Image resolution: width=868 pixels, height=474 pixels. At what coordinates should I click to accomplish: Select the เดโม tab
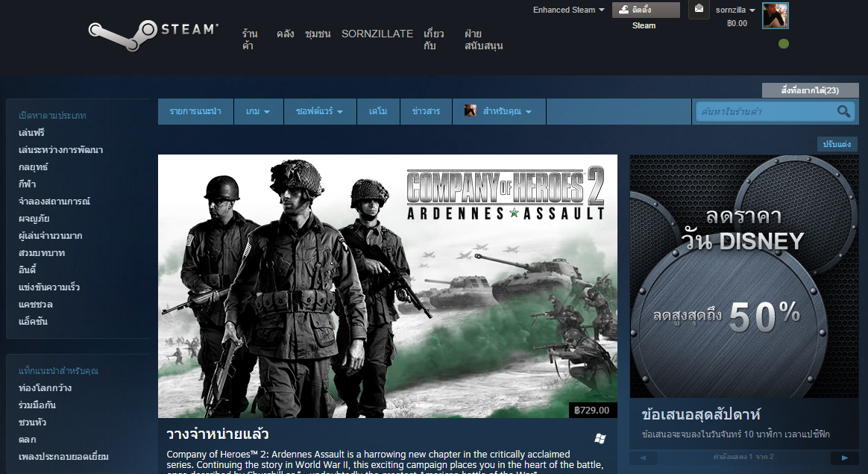point(378,111)
